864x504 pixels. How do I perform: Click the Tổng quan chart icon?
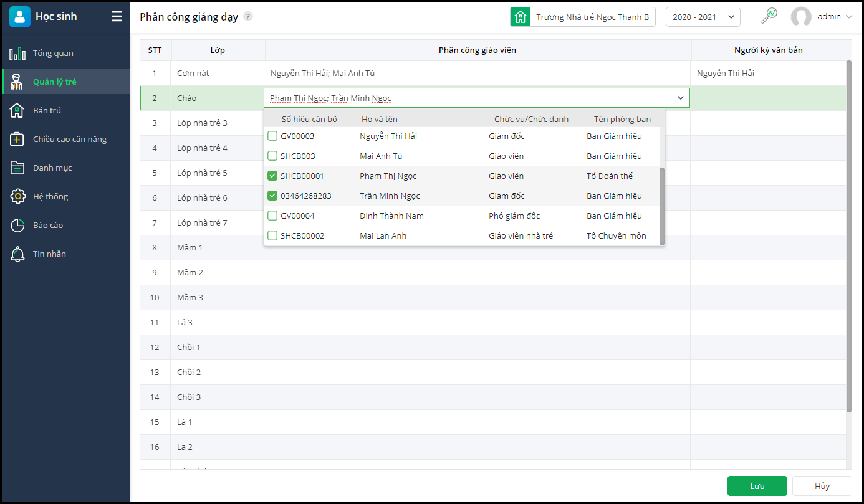click(x=17, y=54)
